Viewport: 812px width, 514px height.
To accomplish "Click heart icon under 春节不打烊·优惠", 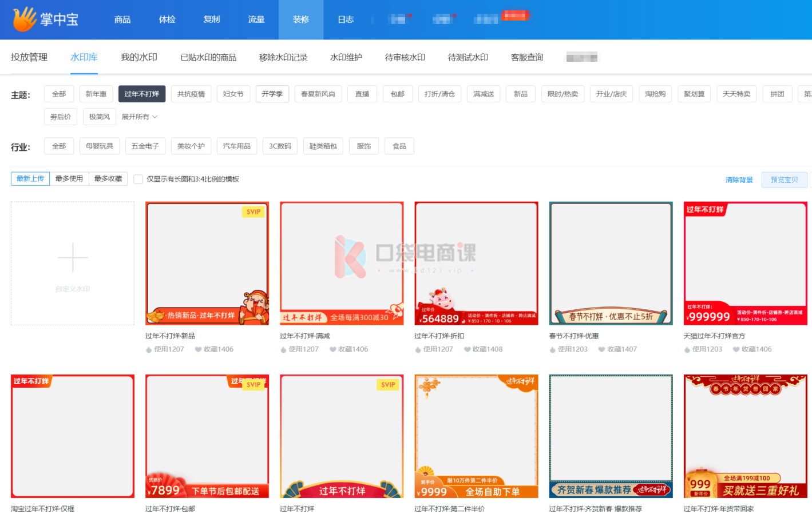I will tap(601, 349).
